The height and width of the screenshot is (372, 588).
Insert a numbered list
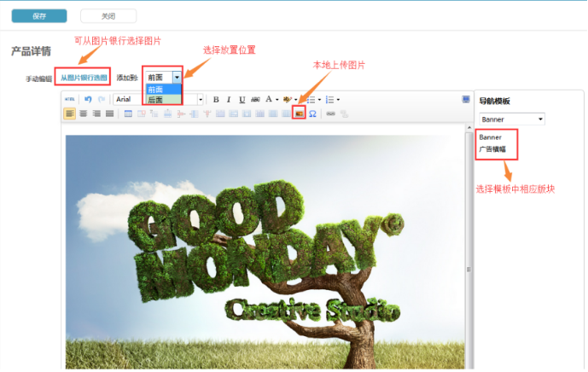(x=330, y=99)
